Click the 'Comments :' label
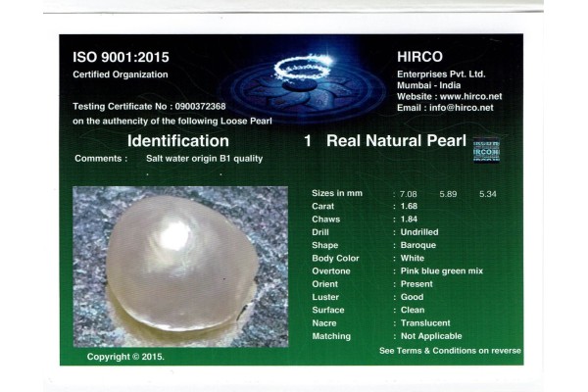The image size is (588, 392). pos(101,159)
